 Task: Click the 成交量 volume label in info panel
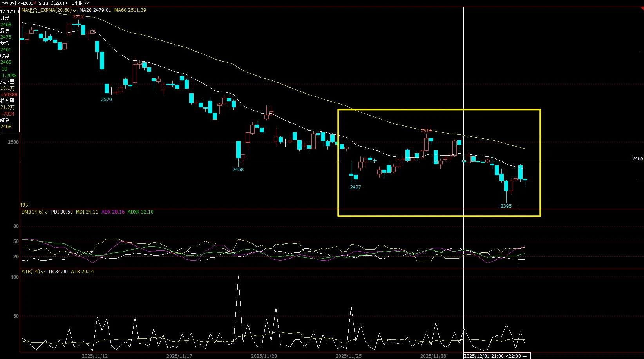tap(7, 82)
